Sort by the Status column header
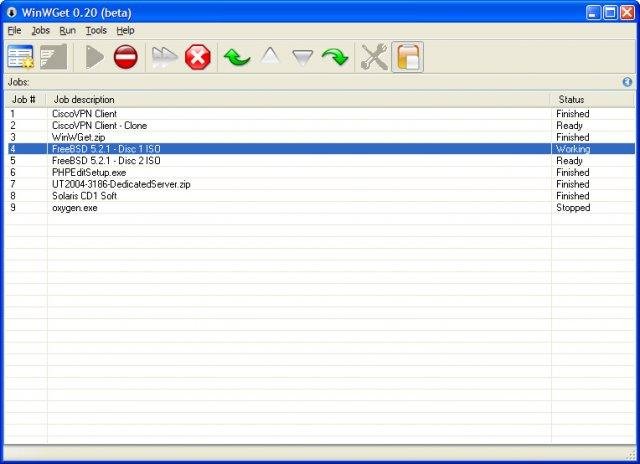 pyautogui.click(x=593, y=100)
